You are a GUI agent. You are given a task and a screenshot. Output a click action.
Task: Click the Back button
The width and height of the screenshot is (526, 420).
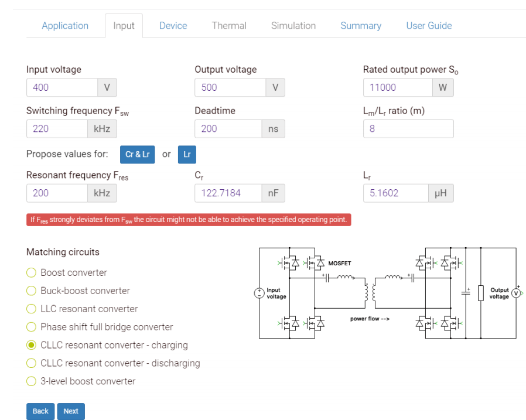pos(40,411)
